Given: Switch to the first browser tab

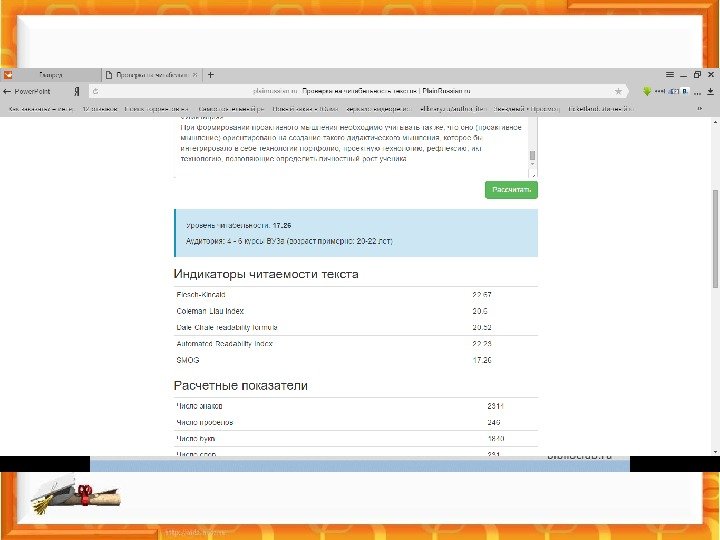Looking at the screenshot, I should 51,75.
